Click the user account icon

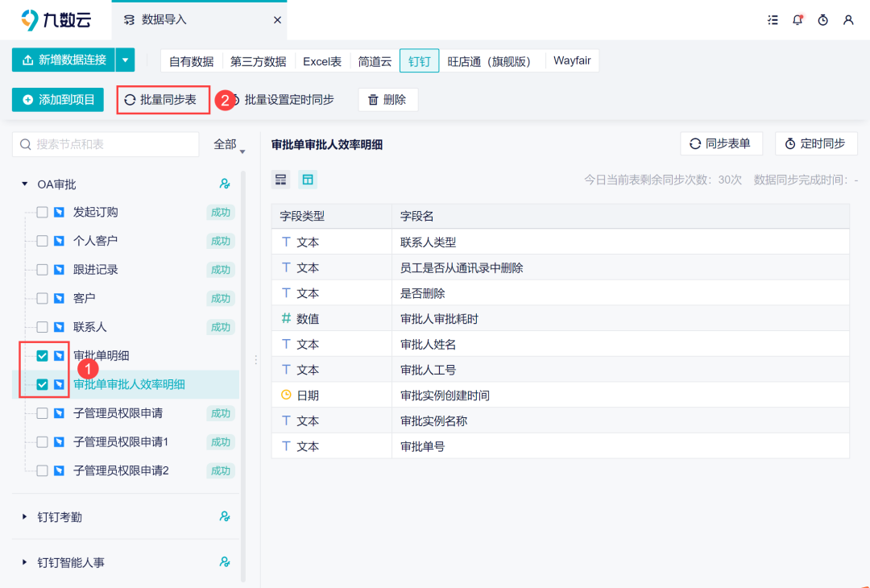coord(848,20)
